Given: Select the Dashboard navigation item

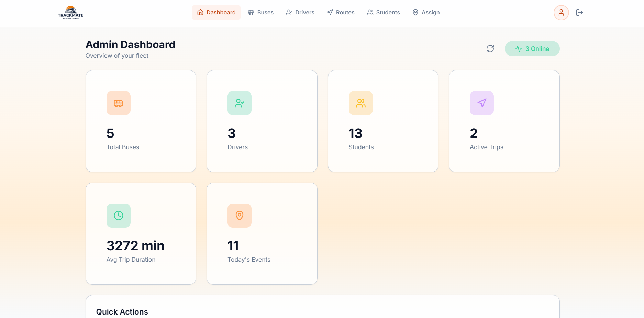Looking at the screenshot, I should 216,12.
